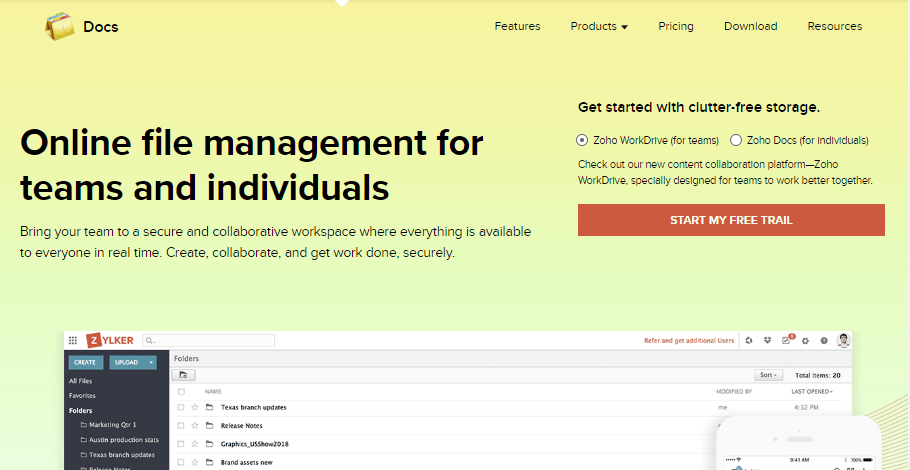This screenshot has width=910, height=470.
Task: Open Graphics_USShow2018 in file list
Action: tap(254, 444)
